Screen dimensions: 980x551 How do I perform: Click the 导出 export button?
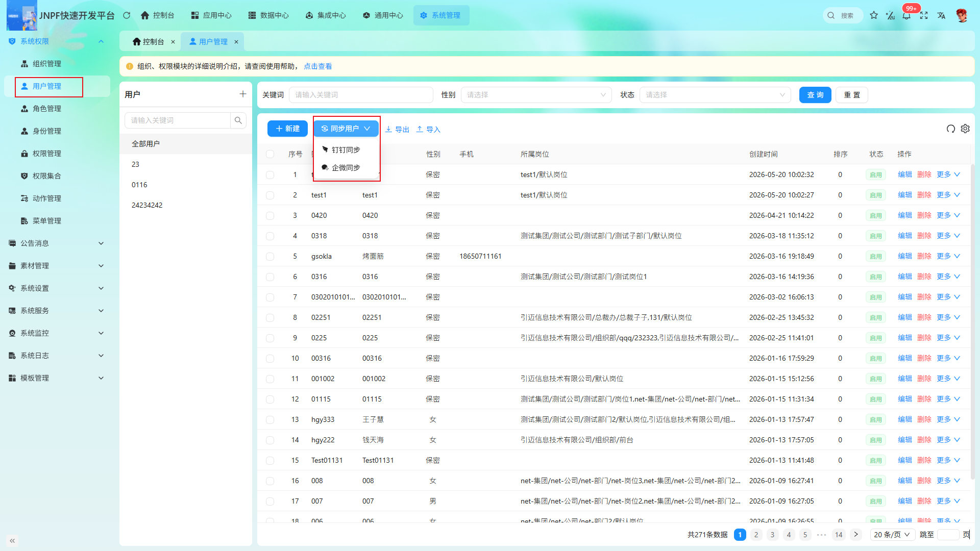point(397,129)
